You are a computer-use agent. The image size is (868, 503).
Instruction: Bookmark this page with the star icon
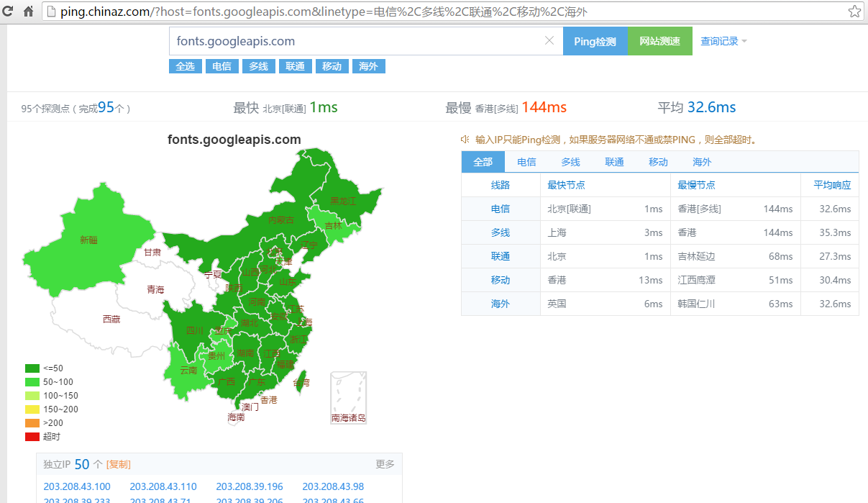tap(854, 12)
